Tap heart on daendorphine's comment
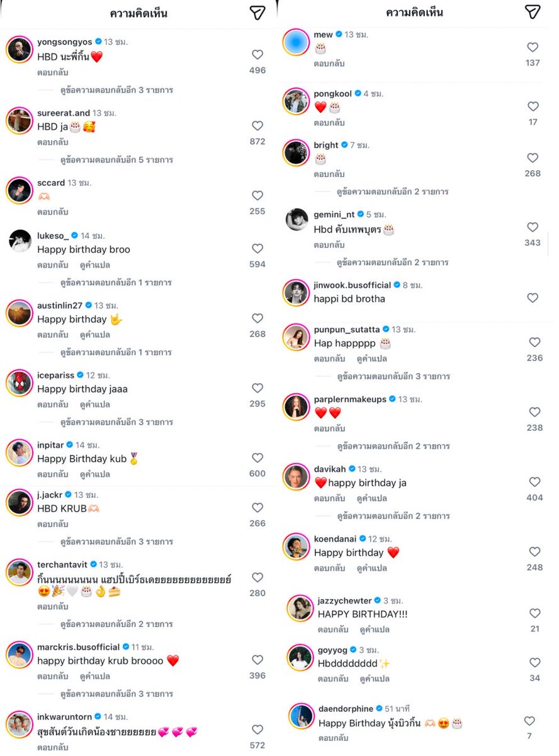 [529, 721]
